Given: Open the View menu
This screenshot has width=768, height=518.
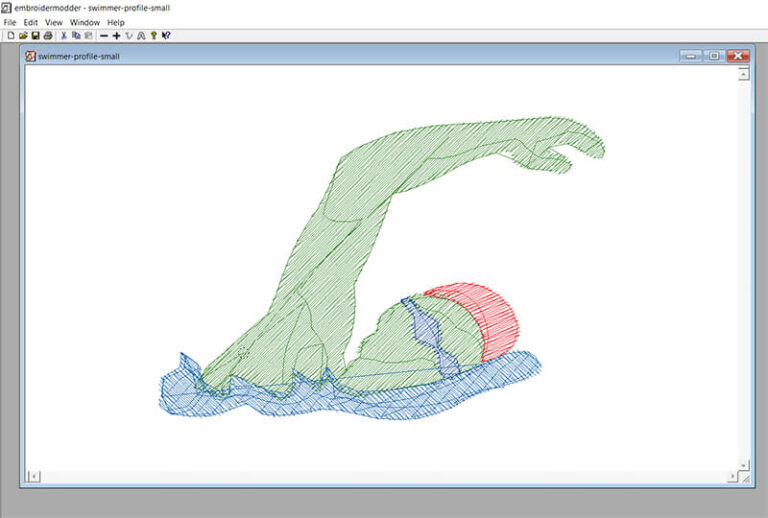Looking at the screenshot, I should click(54, 23).
